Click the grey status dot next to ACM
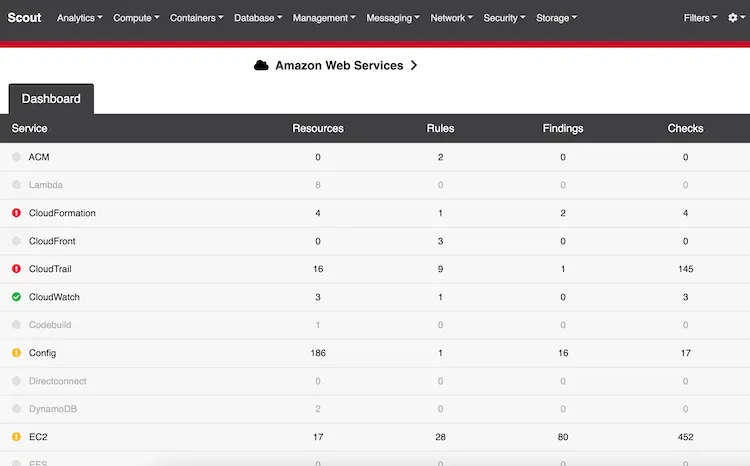 [16, 157]
